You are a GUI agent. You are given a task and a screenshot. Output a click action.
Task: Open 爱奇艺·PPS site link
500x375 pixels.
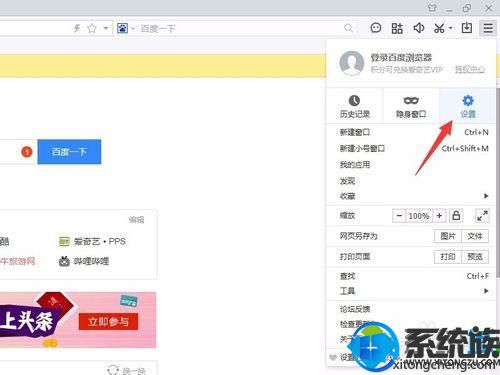click(x=92, y=241)
